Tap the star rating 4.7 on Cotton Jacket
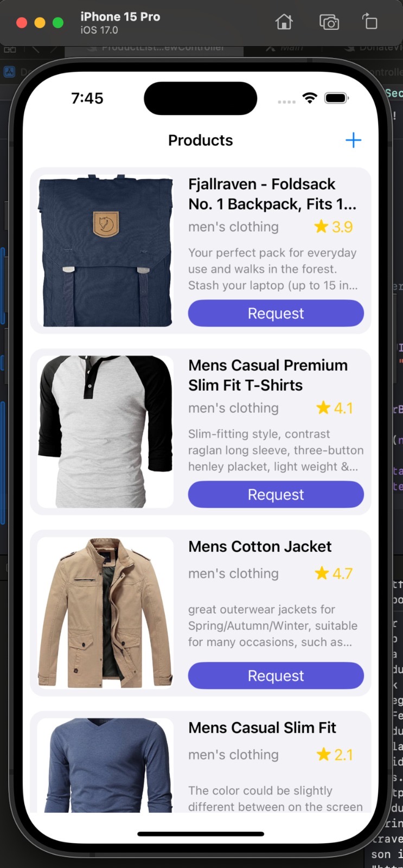The height and width of the screenshot is (868, 403). (x=334, y=573)
